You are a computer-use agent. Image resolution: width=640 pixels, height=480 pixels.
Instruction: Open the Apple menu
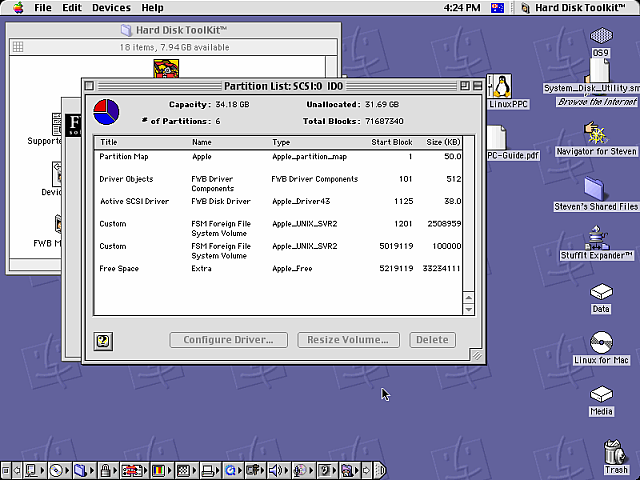pyautogui.click(x=18, y=7)
